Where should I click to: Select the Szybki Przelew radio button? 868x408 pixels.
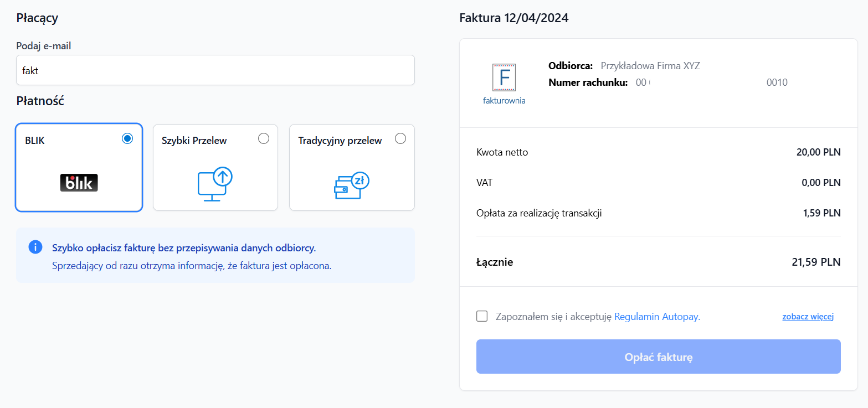tap(264, 138)
